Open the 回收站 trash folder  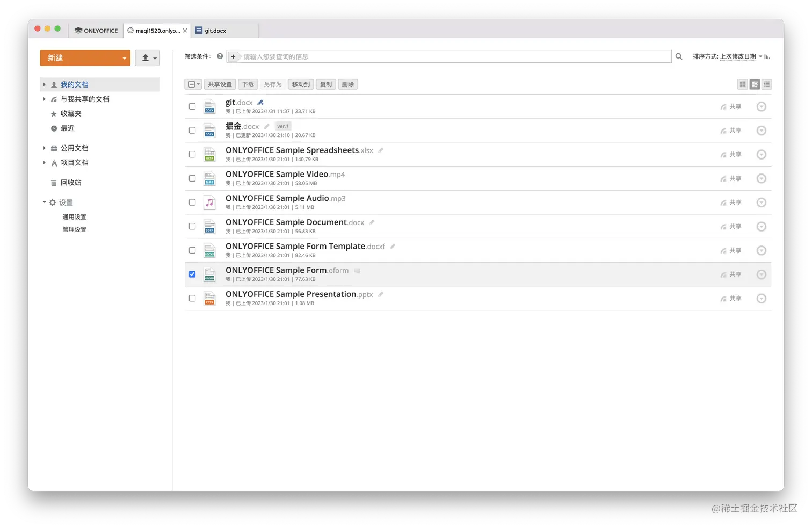(x=71, y=183)
